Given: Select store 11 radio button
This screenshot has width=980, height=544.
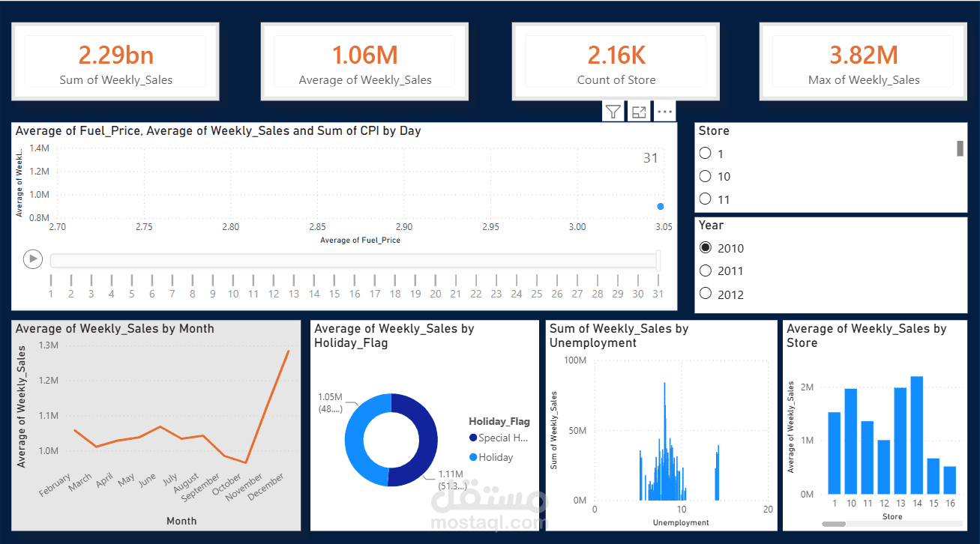Looking at the screenshot, I should click(705, 199).
